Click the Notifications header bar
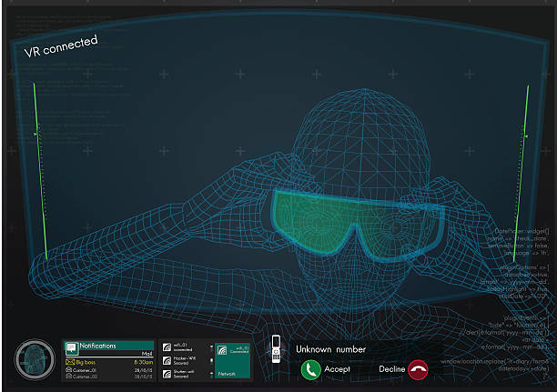557x392 pixels. [109, 346]
